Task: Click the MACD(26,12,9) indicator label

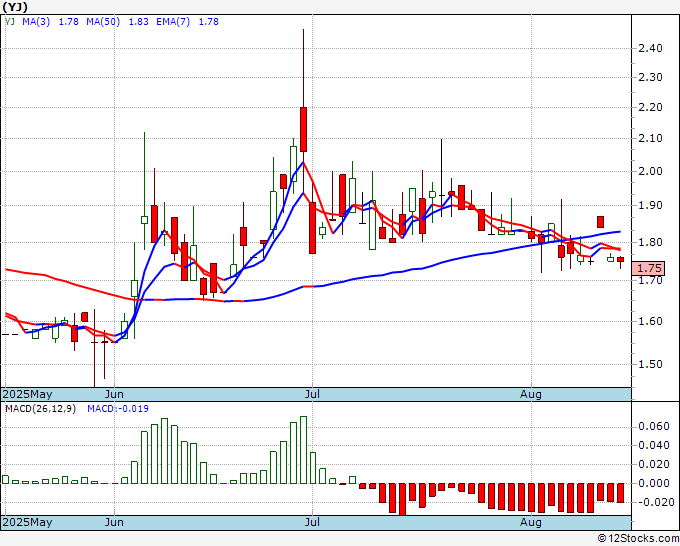Action: pos(40,409)
